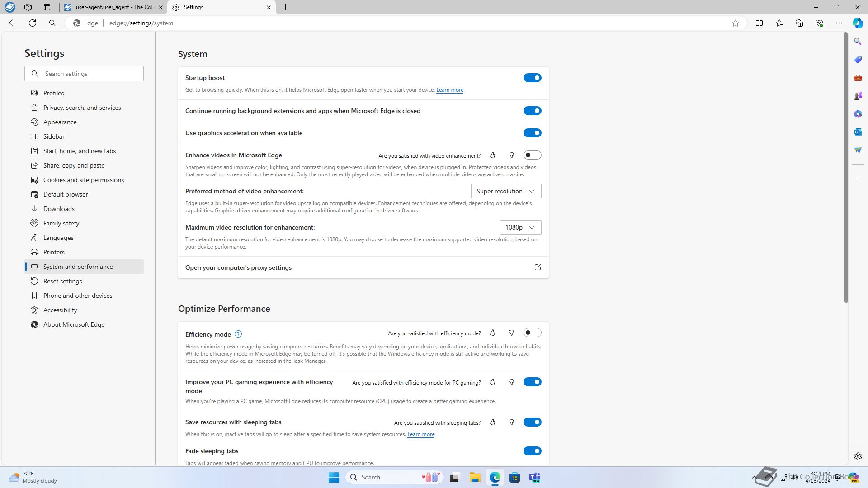Open sidebar Shopping tag icon
This screenshot has height=488, width=868.
tap(858, 60)
